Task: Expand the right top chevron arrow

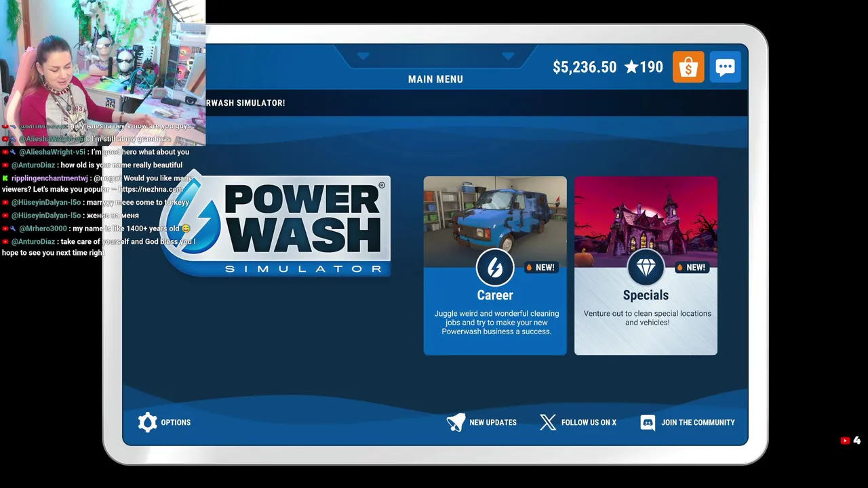Action: click(x=508, y=56)
